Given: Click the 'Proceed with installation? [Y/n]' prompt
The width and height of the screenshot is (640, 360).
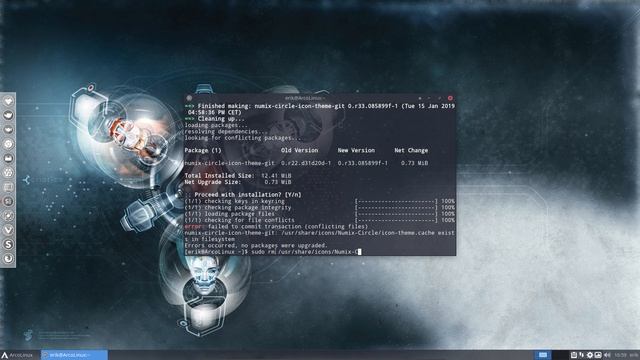Looking at the screenshot, I should pyautogui.click(x=243, y=195).
